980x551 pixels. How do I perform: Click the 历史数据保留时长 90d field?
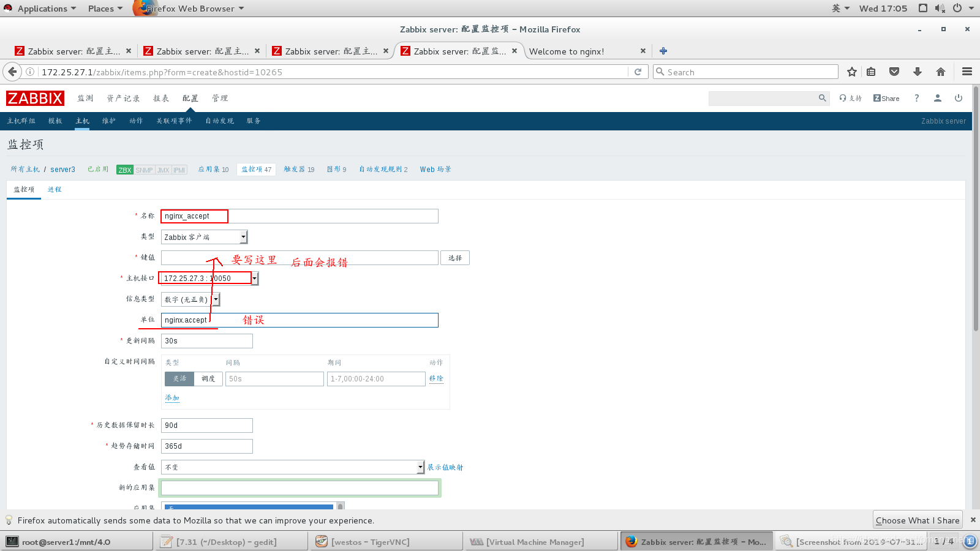(x=207, y=425)
